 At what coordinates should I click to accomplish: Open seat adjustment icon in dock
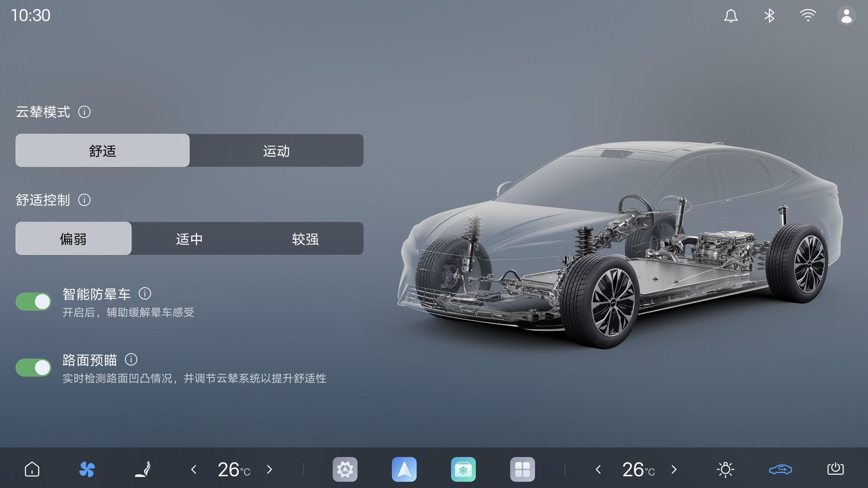pyautogui.click(x=143, y=469)
